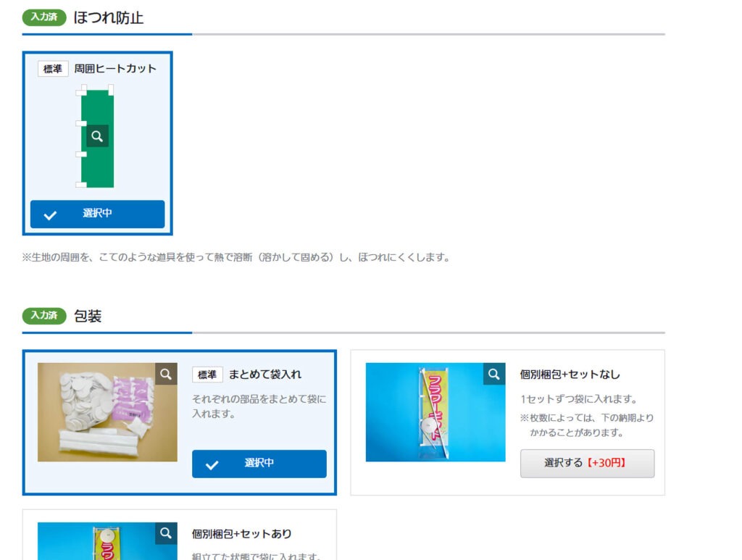Click 選択中 button for まとめて袋入れ
Screen dimensions: 742x560
(259, 464)
